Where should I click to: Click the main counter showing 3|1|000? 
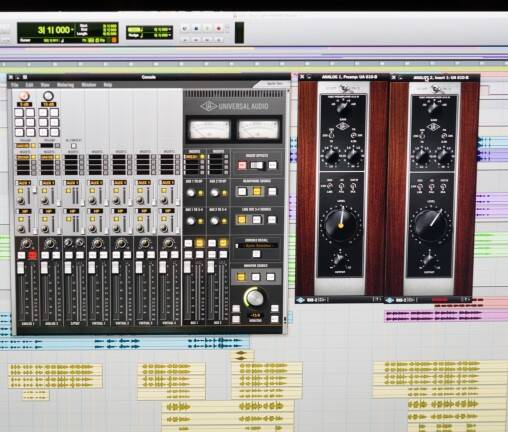click(x=53, y=30)
